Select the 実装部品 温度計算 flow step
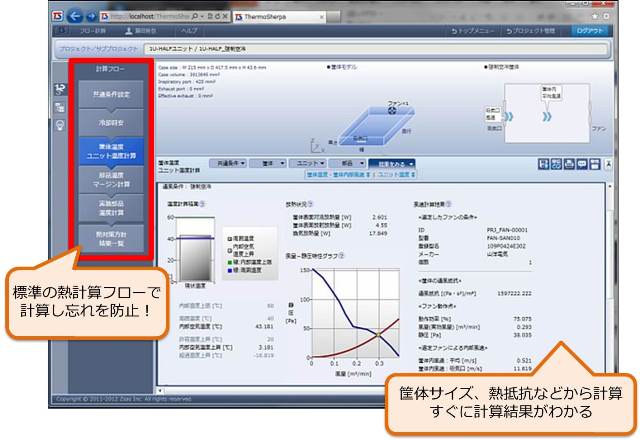This screenshot has width=640, height=440. 111,208
